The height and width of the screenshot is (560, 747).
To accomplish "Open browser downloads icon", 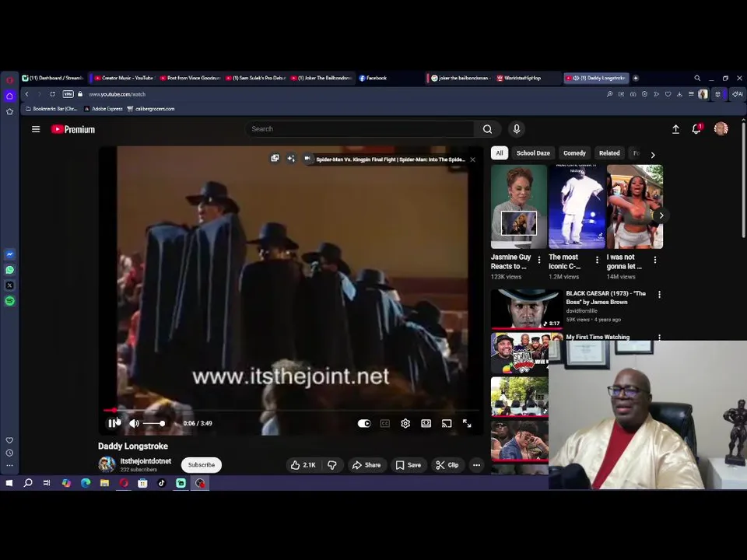I will point(679,94).
